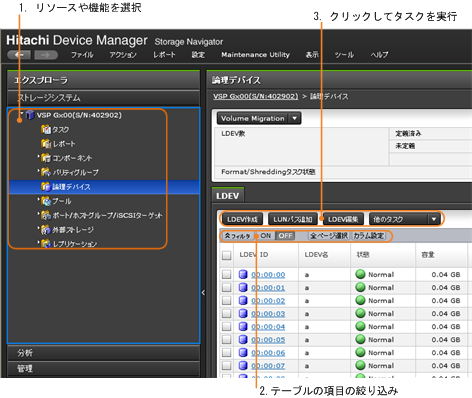Collapse the VSP Gx00 tree node
Viewport: 472px width, 398px height.
21,114
